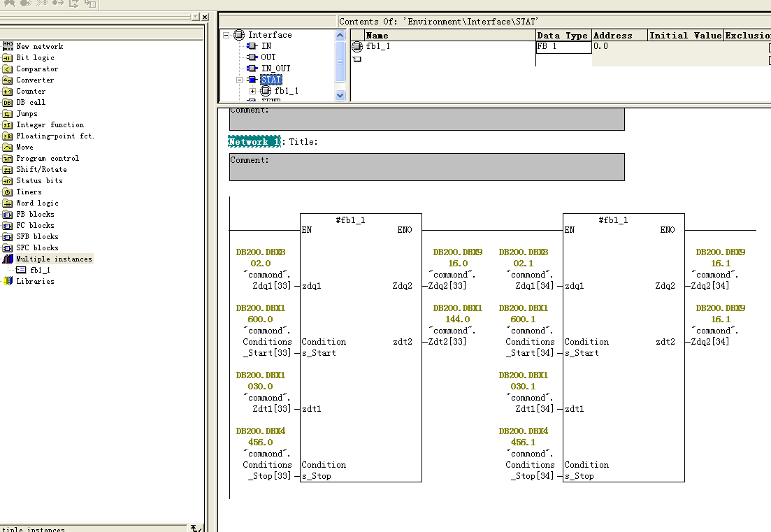
Task: Collapse the STAT node in interface tree
Action: (240, 80)
